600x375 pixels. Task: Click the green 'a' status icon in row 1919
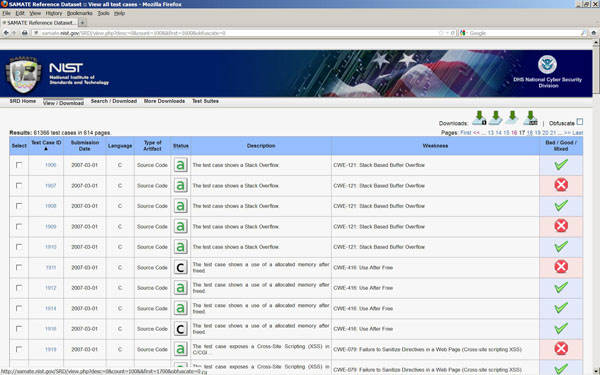click(181, 349)
